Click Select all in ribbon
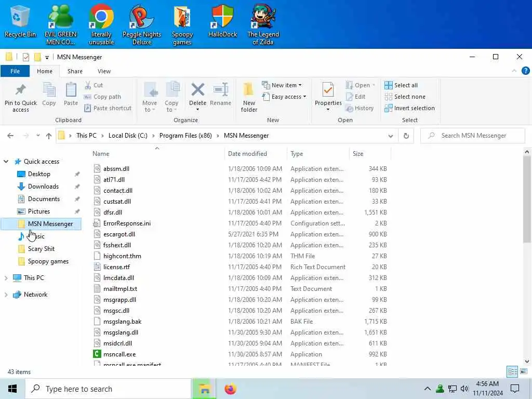Image resolution: width=532 pixels, height=399 pixels. pyautogui.click(x=401, y=85)
